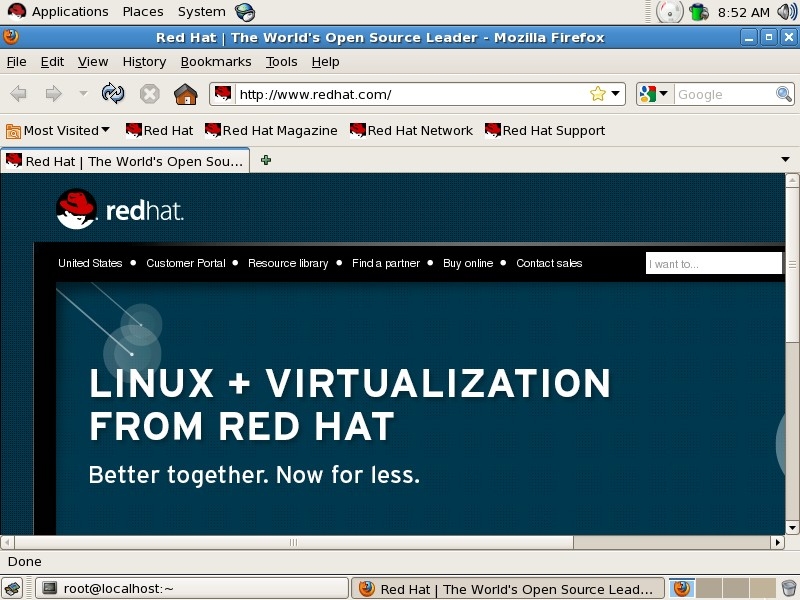Open the Trash icon in bottom panel

(788, 588)
